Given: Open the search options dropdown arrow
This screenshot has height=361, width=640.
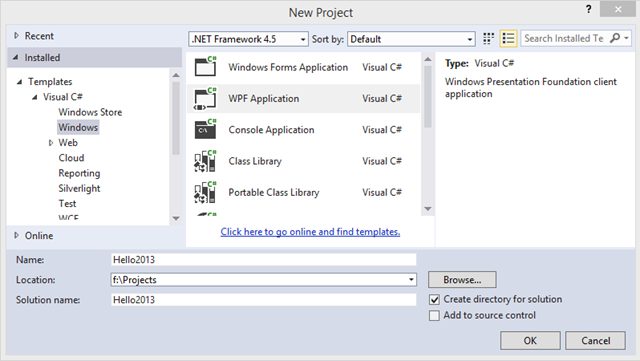Looking at the screenshot, I should [626, 38].
